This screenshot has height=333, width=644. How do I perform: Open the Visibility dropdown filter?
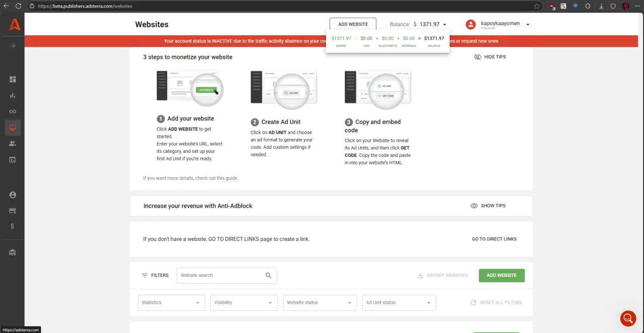(244, 302)
